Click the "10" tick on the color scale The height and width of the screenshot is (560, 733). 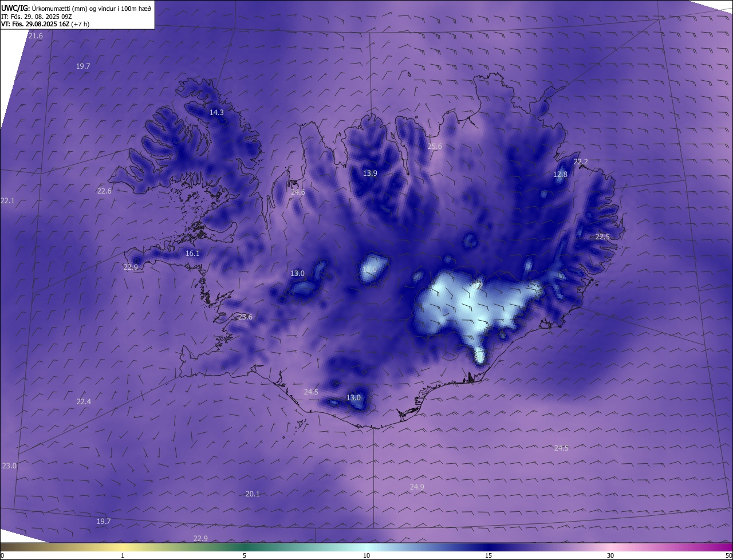[366, 556]
